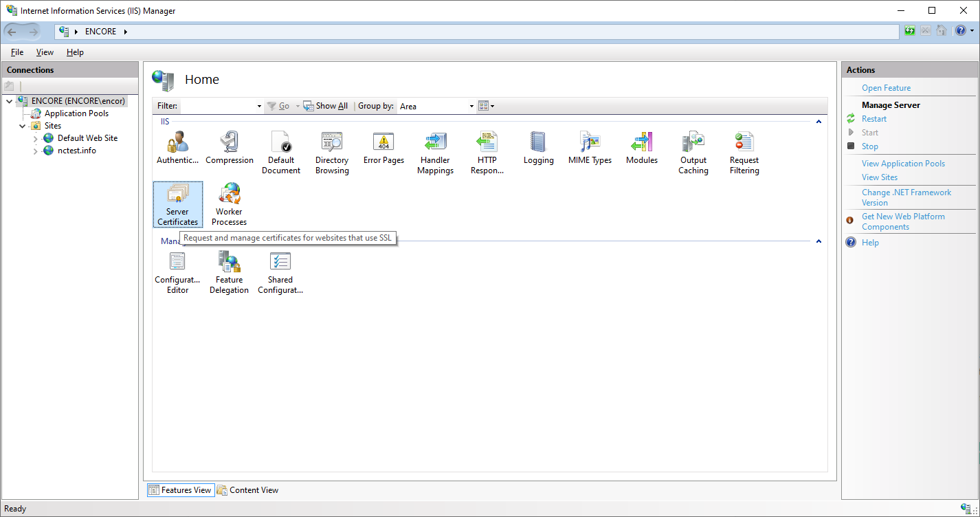Open Default Document settings
The image size is (980, 517).
[x=280, y=148]
